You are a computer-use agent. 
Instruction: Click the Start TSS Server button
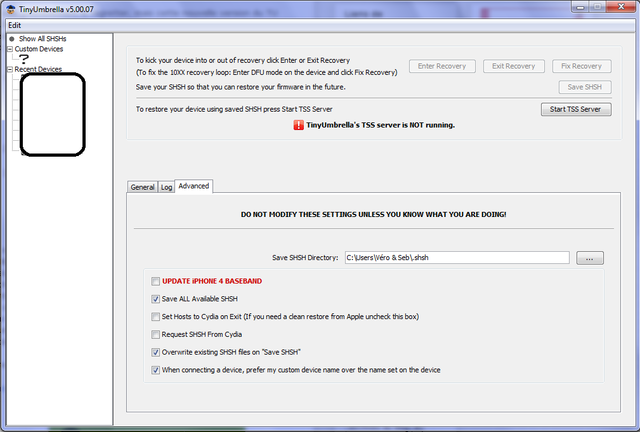click(575, 109)
